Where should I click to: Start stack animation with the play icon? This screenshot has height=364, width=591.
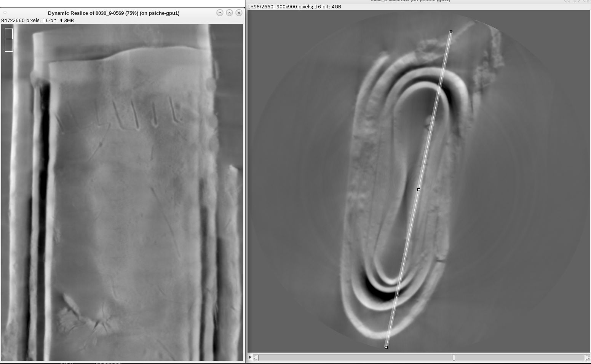250,357
